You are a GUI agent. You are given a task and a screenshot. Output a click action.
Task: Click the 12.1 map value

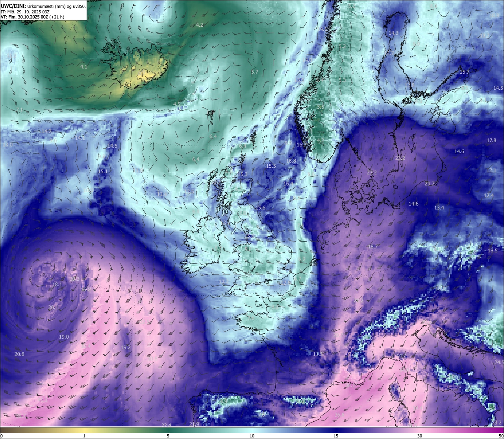coord(491,170)
